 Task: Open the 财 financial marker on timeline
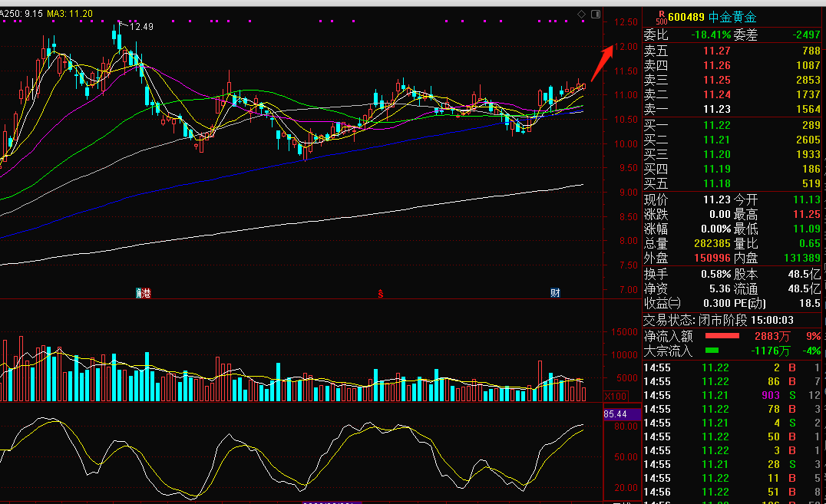coord(555,293)
